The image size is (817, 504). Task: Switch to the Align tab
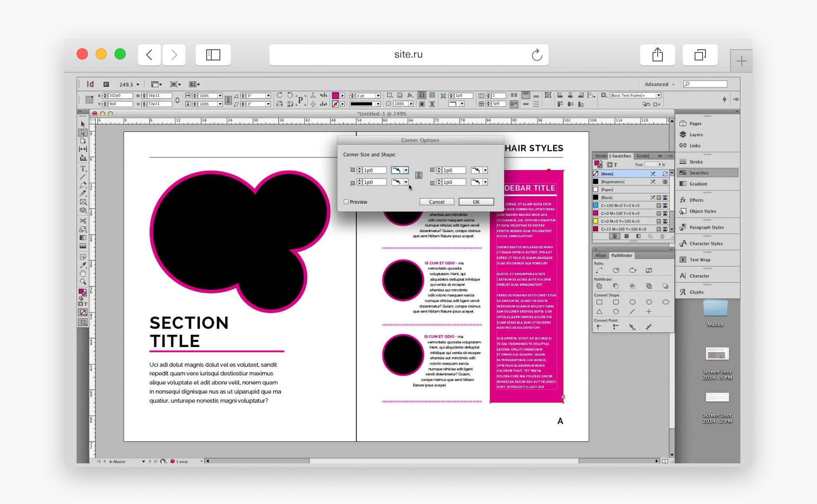[600, 255]
